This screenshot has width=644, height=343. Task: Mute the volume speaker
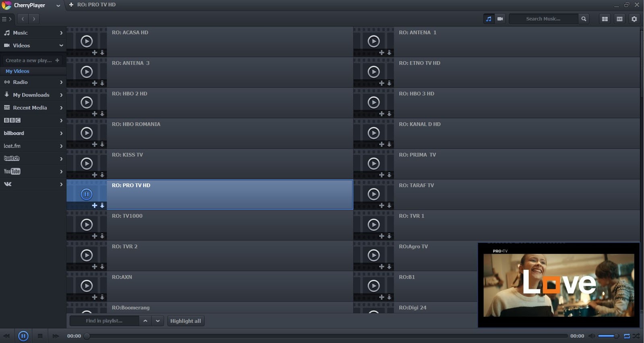pos(591,336)
